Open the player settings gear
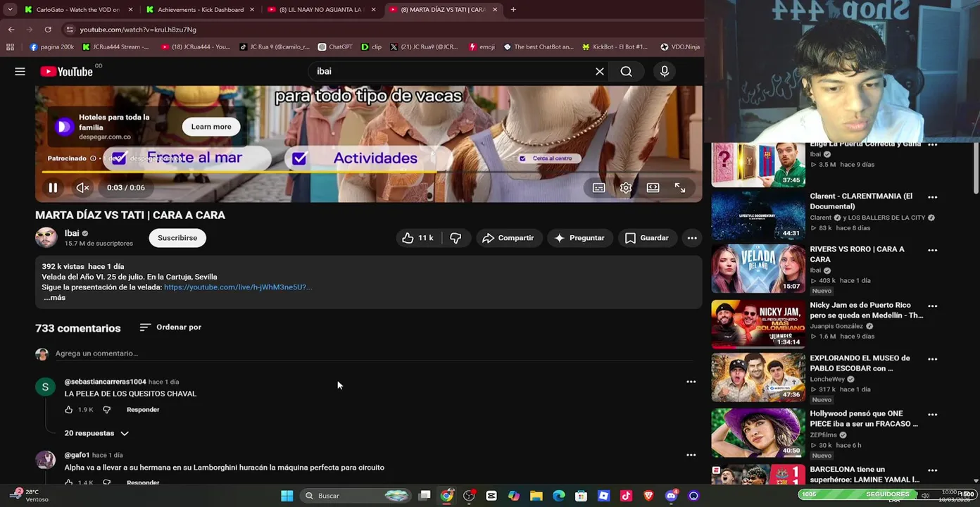The height and width of the screenshot is (507, 980). [626, 187]
